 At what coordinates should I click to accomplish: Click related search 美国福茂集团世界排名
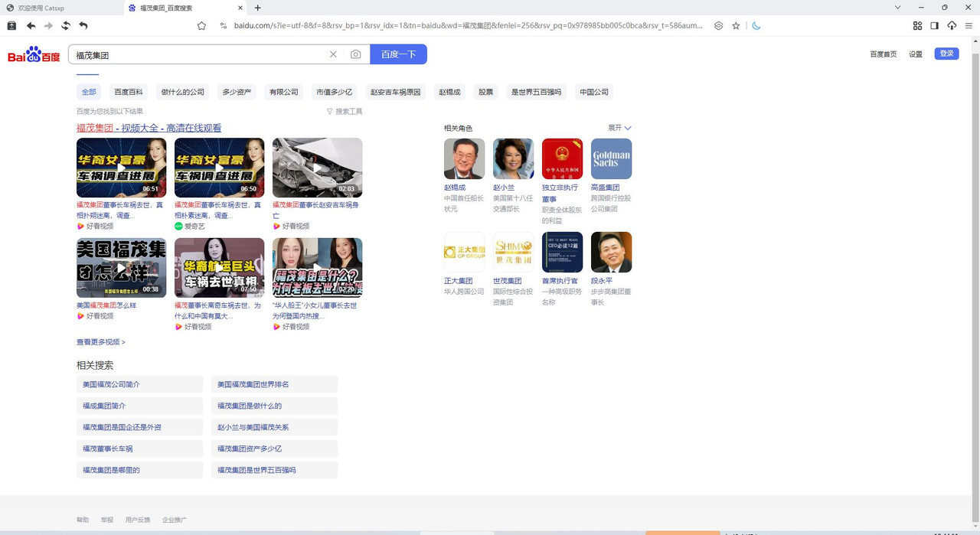point(274,384)
